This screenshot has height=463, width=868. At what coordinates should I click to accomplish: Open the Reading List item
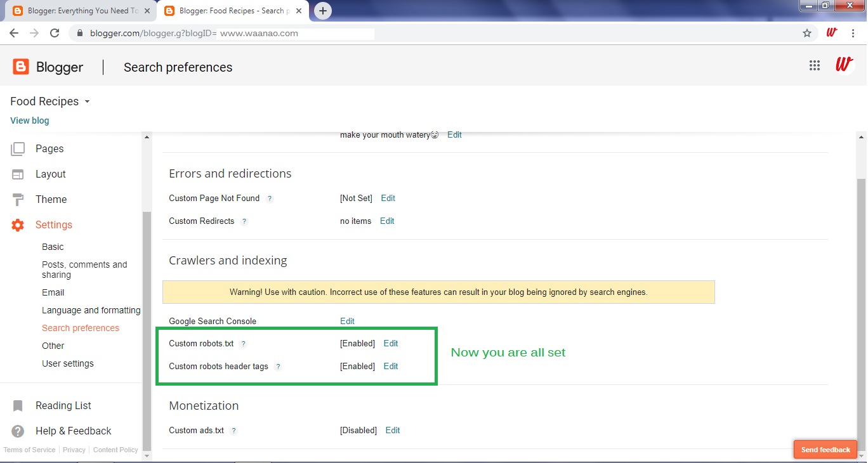[x=63, y=406]
